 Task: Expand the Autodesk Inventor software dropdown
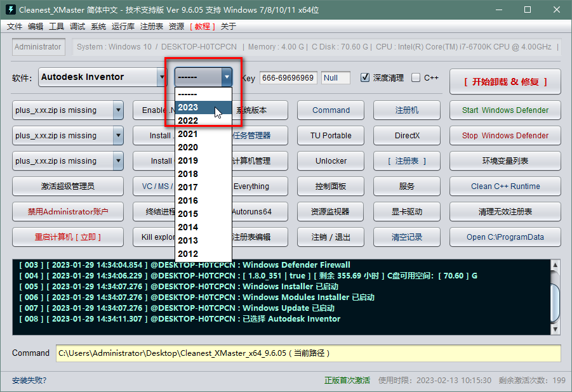162,77
